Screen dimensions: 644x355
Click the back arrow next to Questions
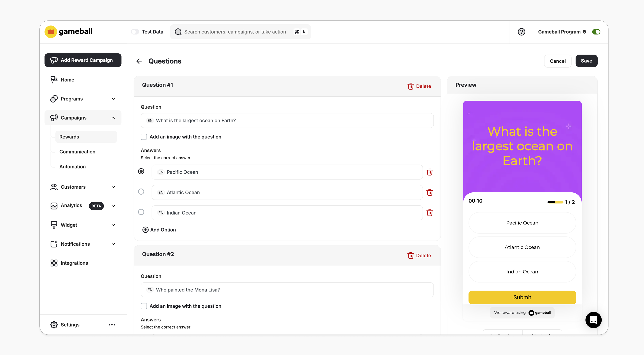(x=139, y=61)
